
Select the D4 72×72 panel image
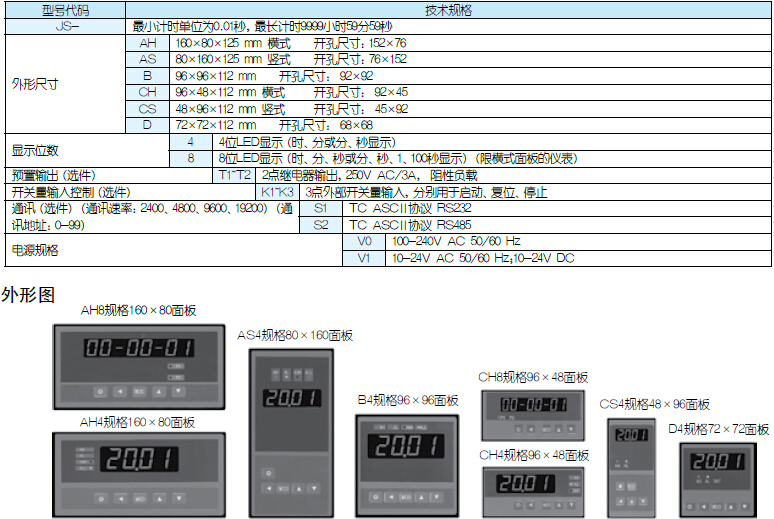tap(716, 478)
